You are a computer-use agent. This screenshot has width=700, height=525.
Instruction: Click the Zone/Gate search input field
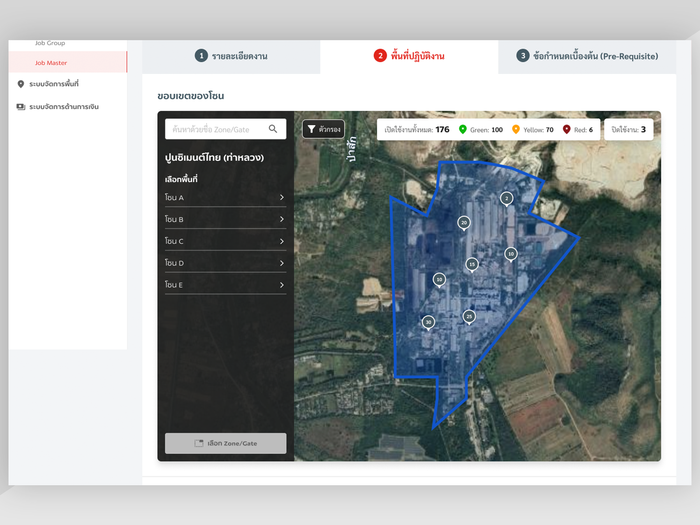(x=225, y=129)
